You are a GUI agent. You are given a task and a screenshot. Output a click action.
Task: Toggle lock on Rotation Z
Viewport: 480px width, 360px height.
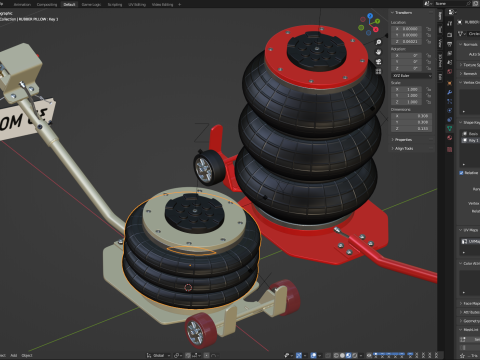pos(429,68)
